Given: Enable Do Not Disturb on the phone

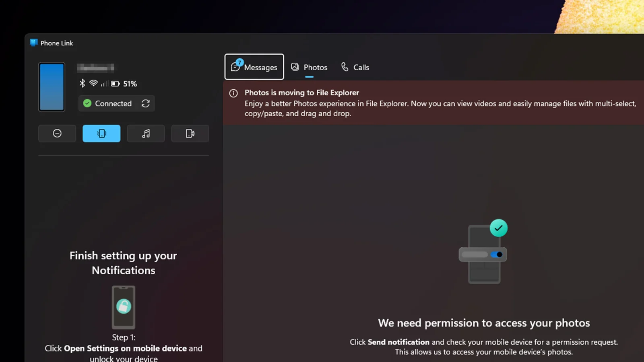Looking at the screenshot, I should click(x=57, y=134).
